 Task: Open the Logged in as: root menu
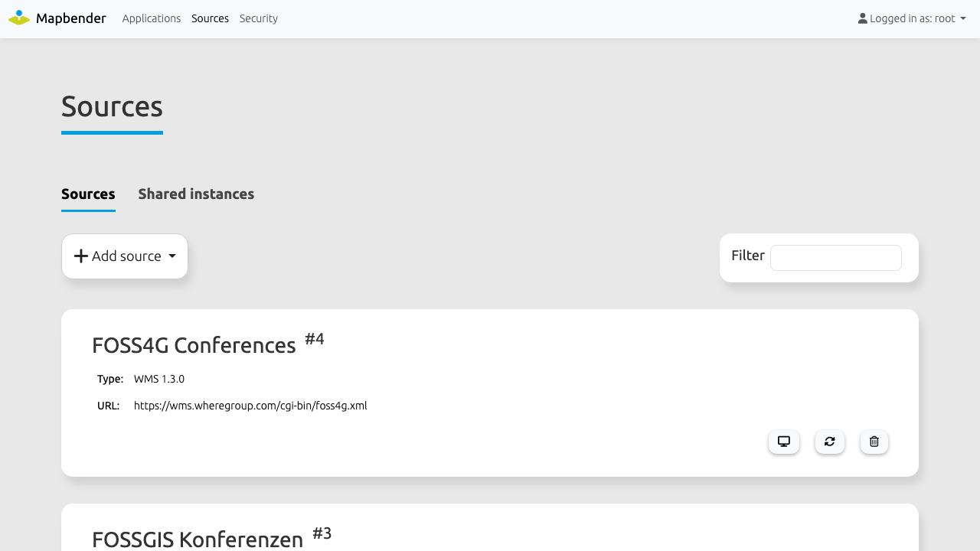(912, 18)
